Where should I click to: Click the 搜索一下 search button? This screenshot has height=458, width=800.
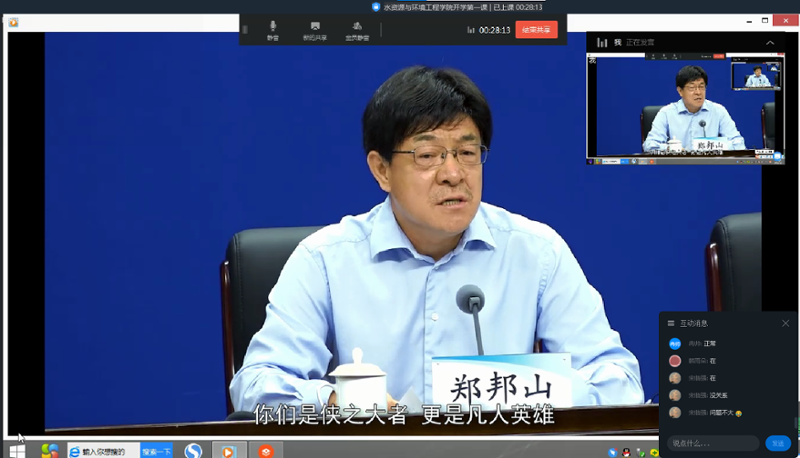coord(156,451)
